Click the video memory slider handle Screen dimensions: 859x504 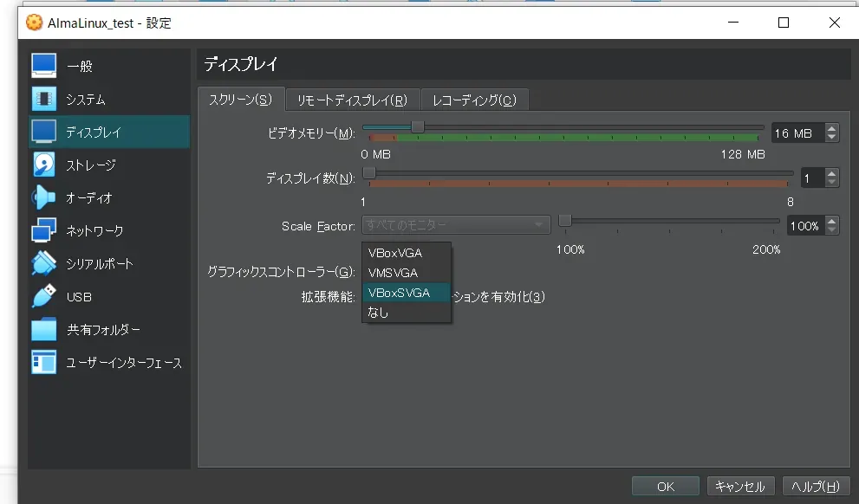tap(417, 126)
